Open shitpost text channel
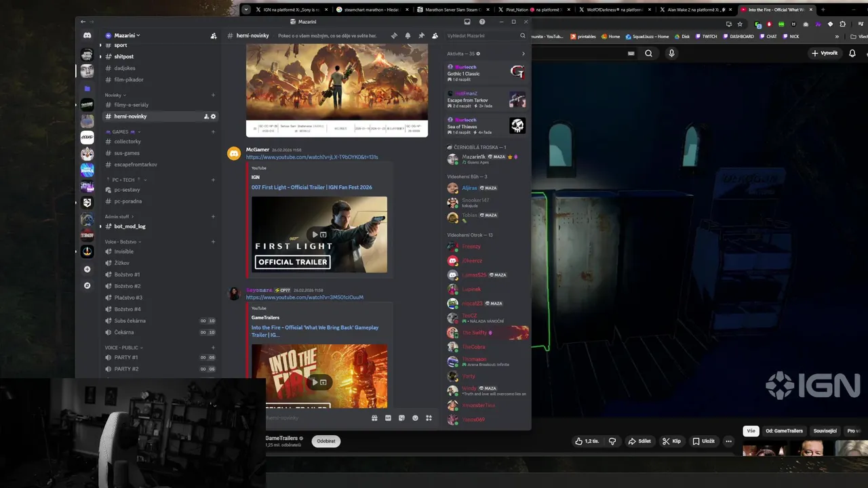 (123, 57)
